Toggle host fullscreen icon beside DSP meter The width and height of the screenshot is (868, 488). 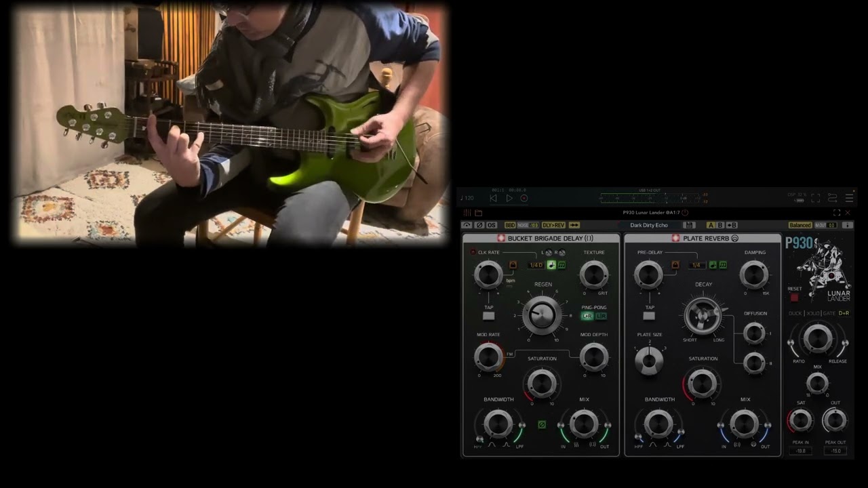[815, 198]
